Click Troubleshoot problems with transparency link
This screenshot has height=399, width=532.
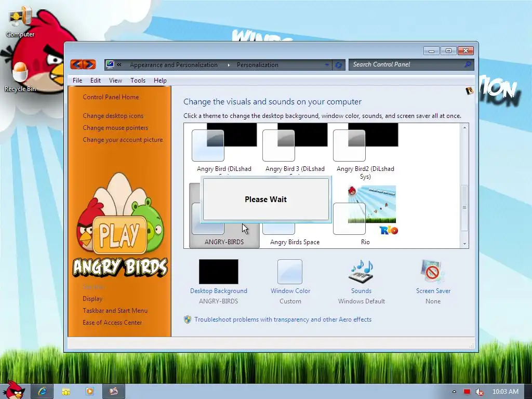click(283, 320)
